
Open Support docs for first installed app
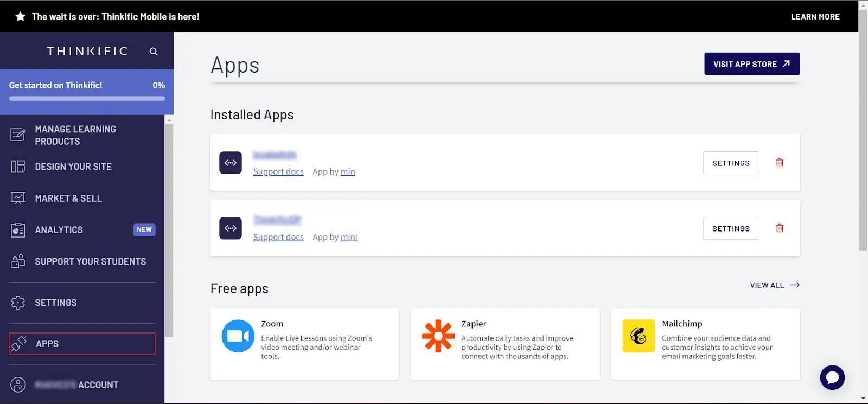tap(278, 171)
